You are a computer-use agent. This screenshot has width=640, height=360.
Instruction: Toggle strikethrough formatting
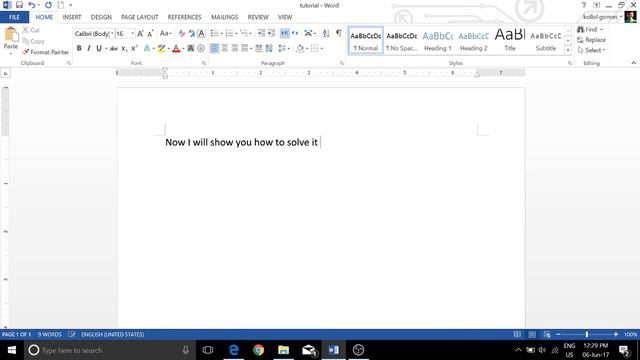114,48
